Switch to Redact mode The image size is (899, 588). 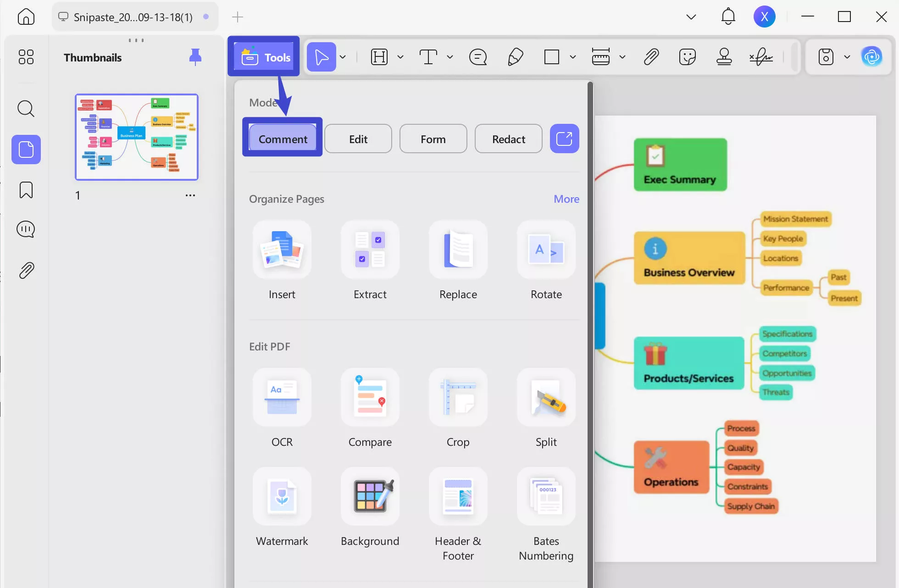point(508,139)
